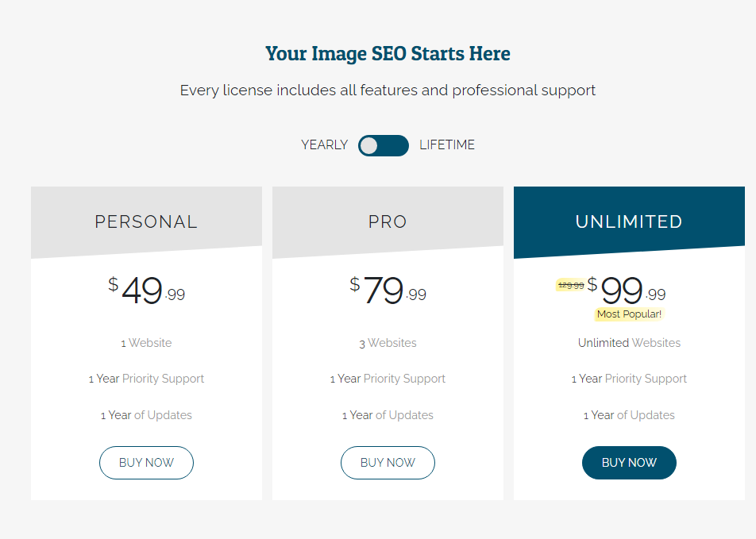This screenshot has width=756, height=539.
Task: Click Pro plan's '1 Year of Updates'
Action: coord(388,415)
